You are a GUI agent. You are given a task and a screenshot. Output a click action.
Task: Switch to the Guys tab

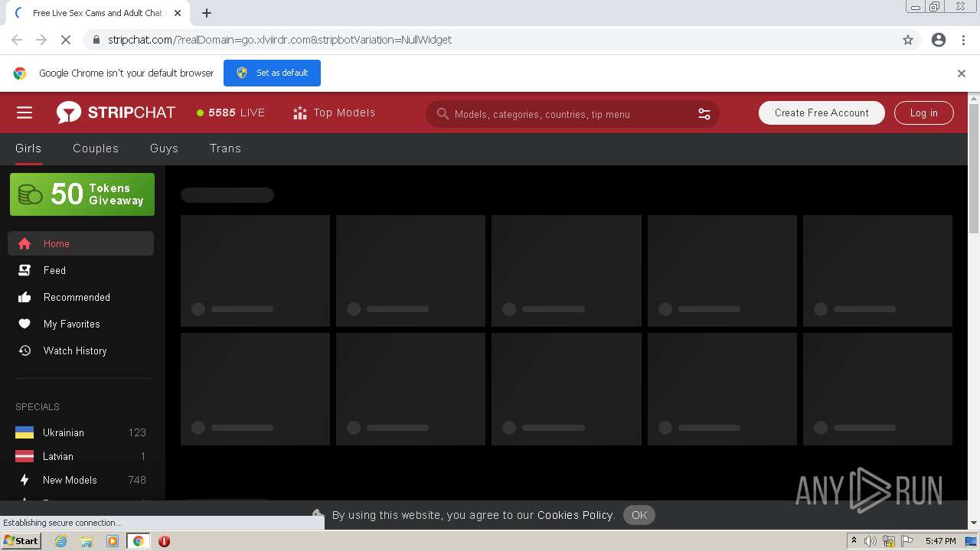click(x=164, y=148)
